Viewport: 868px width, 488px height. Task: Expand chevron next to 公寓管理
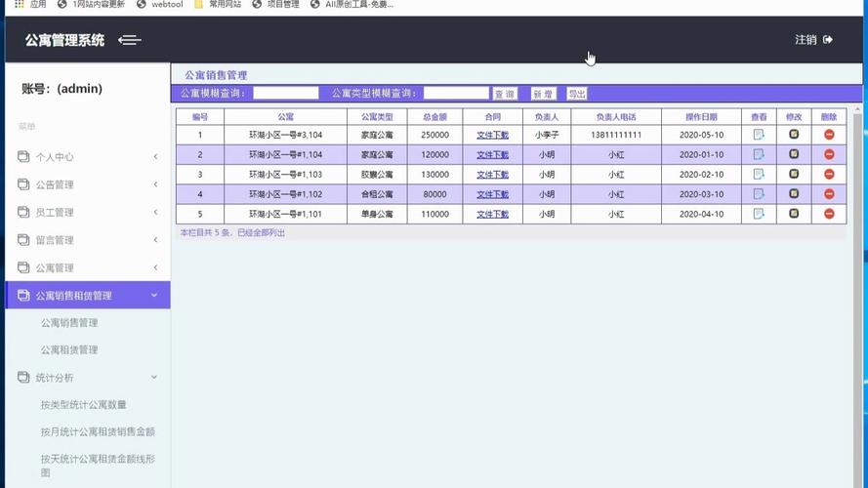click(155, 267)
